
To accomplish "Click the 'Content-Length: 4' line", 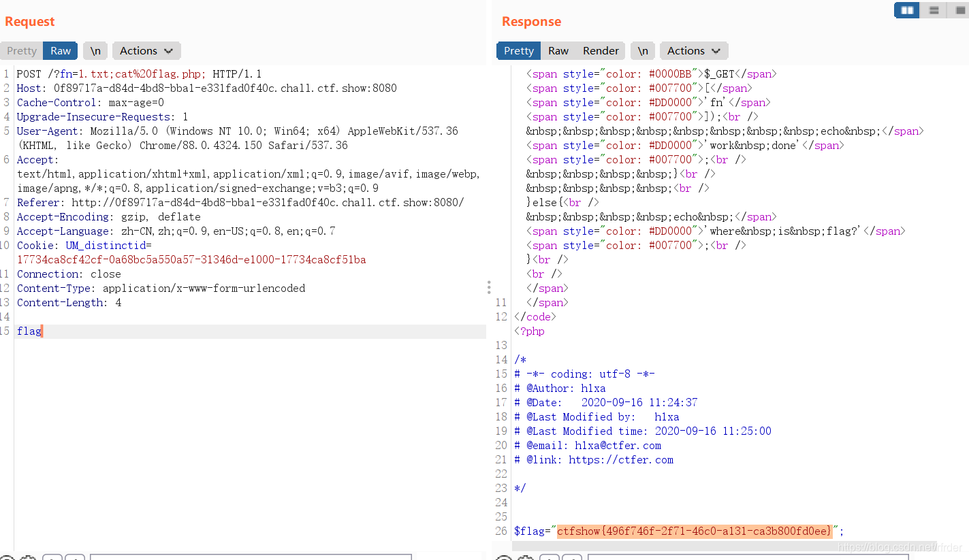I will click(69, 302).
